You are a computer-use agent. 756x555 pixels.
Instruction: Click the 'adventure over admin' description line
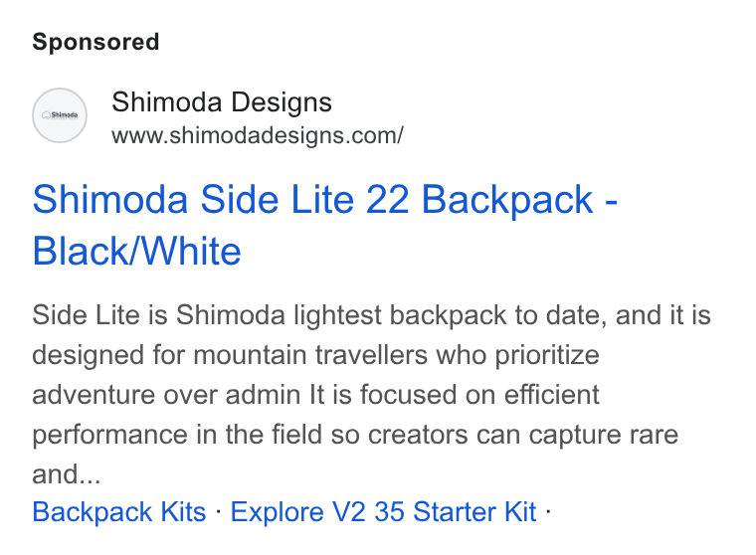(315, 395)
